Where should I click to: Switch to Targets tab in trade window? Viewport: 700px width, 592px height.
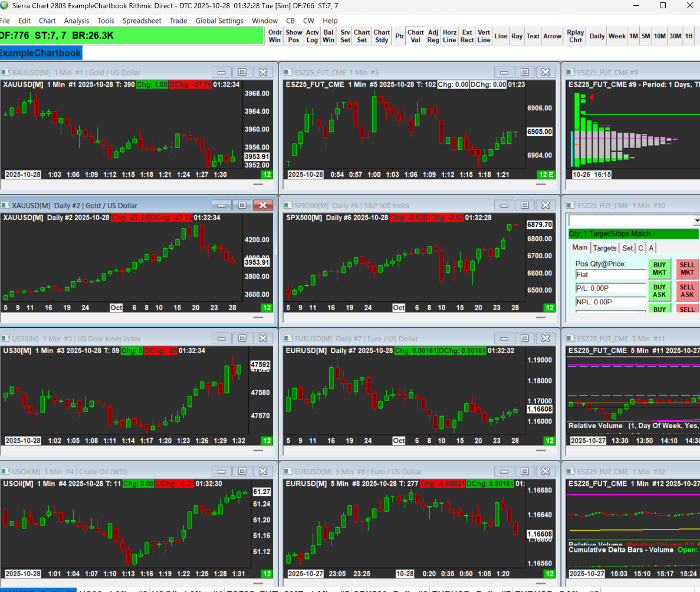click(604, 248)
